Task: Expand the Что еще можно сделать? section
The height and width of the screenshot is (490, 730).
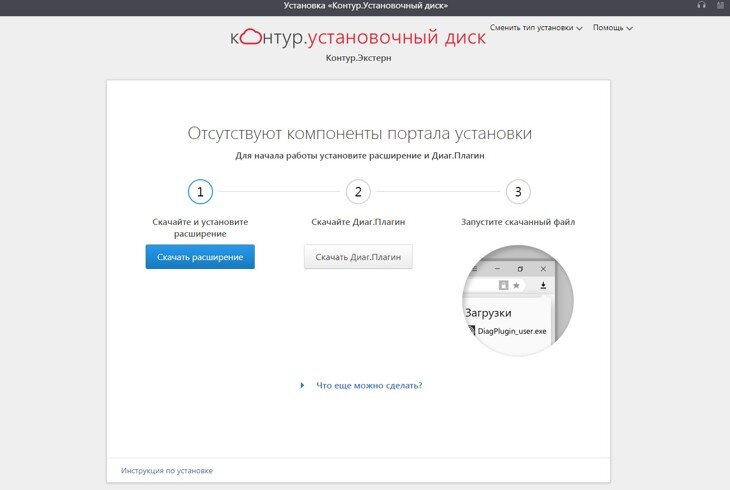Action: point(361,386)
